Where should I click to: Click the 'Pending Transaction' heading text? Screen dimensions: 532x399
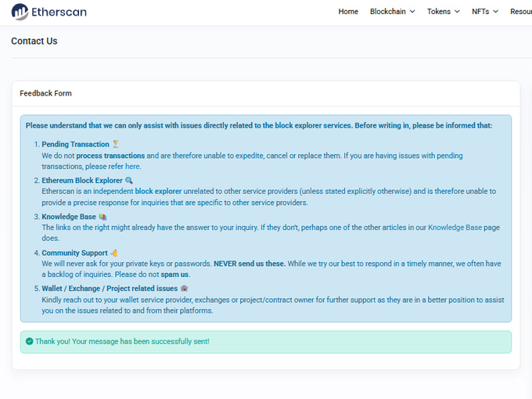pos(75,144)
